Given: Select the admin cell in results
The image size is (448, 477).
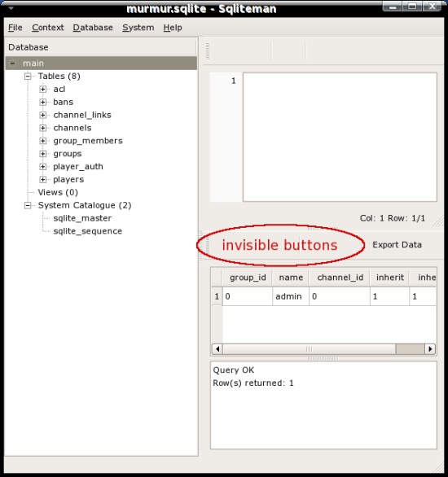Looking at the screenshot, I should (x=291, y=296).
